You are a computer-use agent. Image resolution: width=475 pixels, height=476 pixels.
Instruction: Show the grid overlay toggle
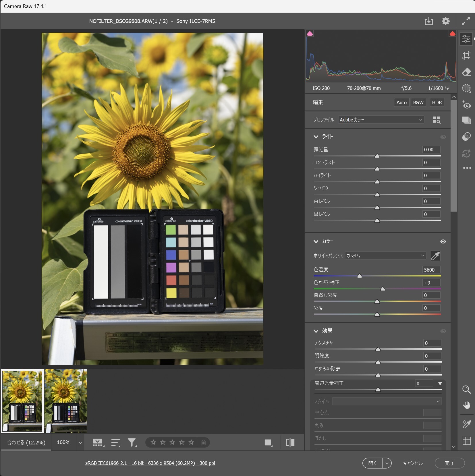coord(467,441)
